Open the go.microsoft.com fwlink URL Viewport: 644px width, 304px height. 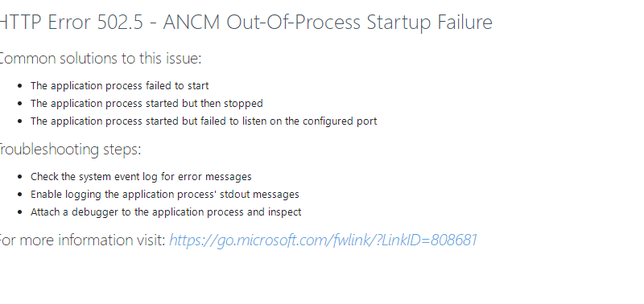pyautogui.click(x=323, y=240)
